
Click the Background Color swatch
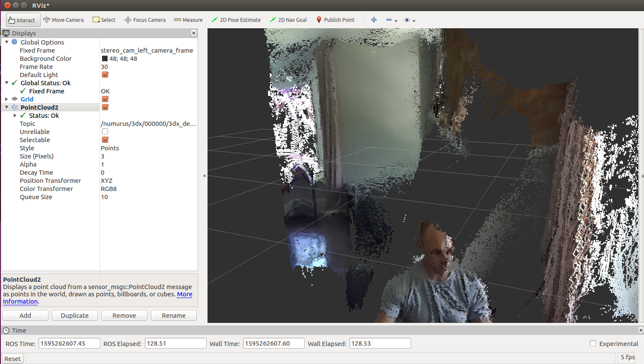(x=105, y=59)
